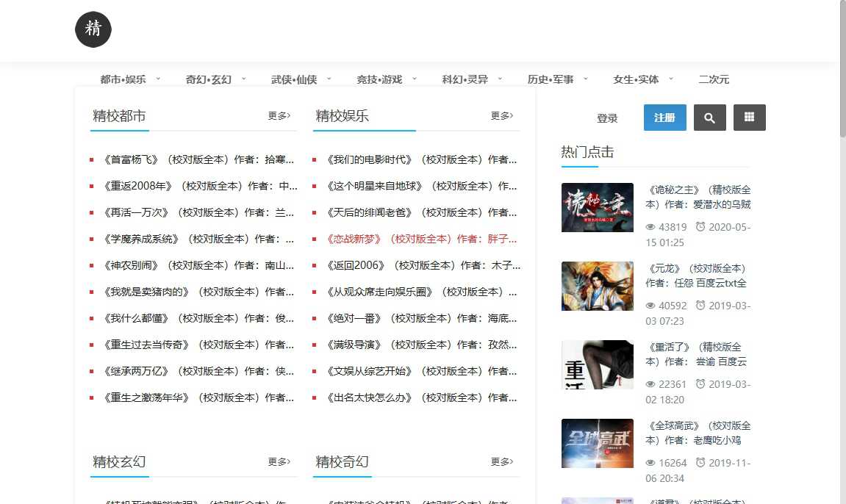
Task: Open the 武侠•仙侠 menu item
Action: pos(294,79)
